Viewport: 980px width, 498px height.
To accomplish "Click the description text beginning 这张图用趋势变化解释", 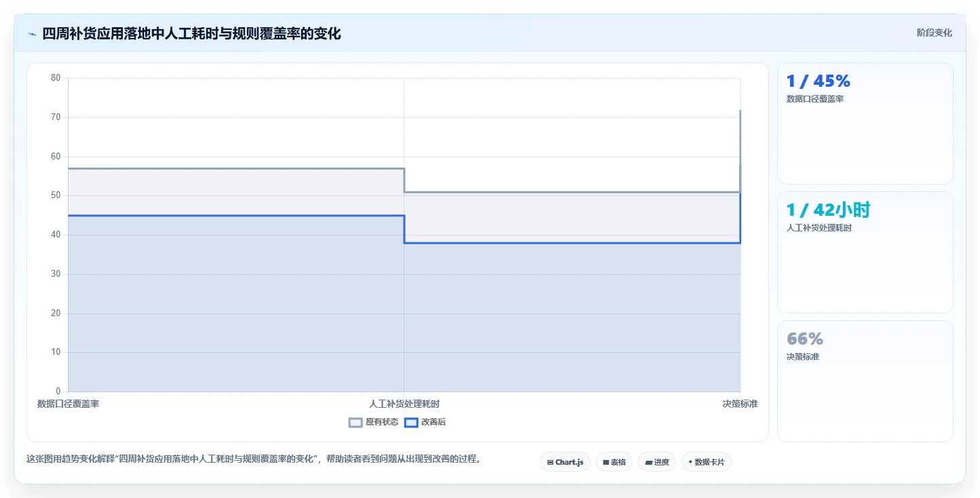I will coord(255,459).
